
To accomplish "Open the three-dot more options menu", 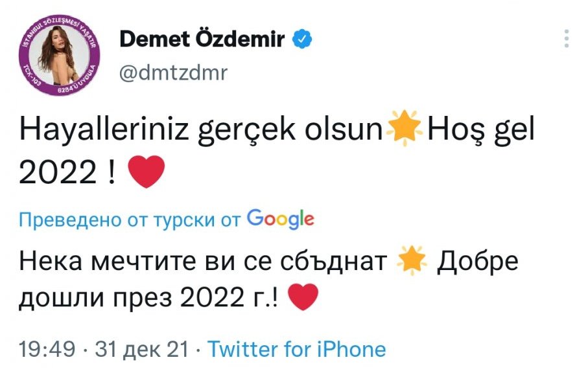I will [x=567, y=39].
